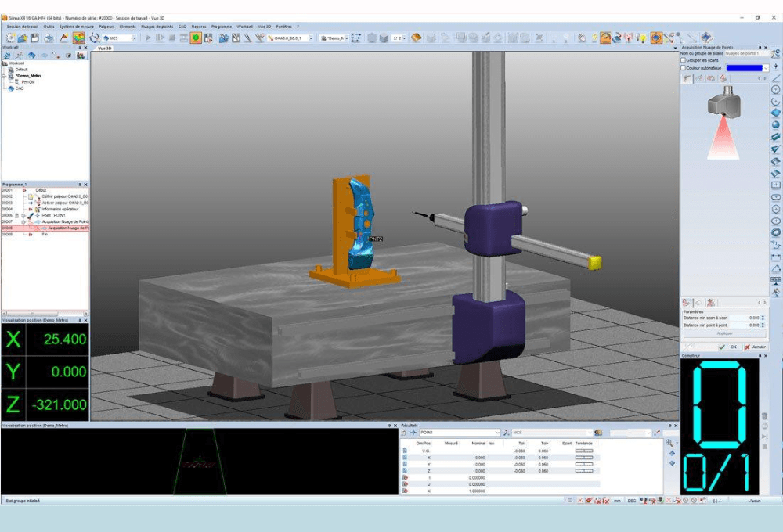Click the Nom du groupe de scans field
Image resolution: width=783 pixels, height=532 pixels.
[746, 53]
